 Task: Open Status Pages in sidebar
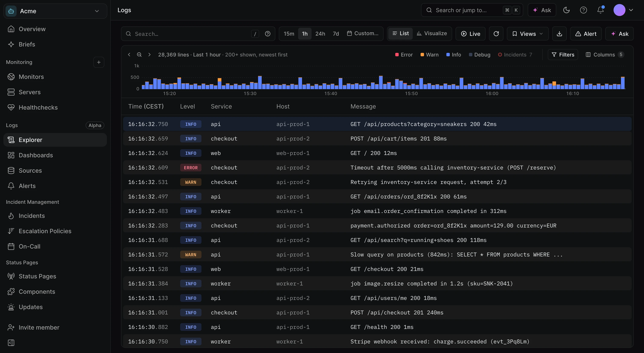55,276
